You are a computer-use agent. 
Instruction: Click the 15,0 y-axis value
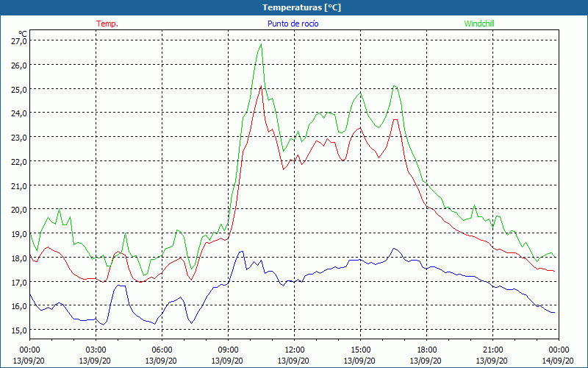(x=19, y=330)
